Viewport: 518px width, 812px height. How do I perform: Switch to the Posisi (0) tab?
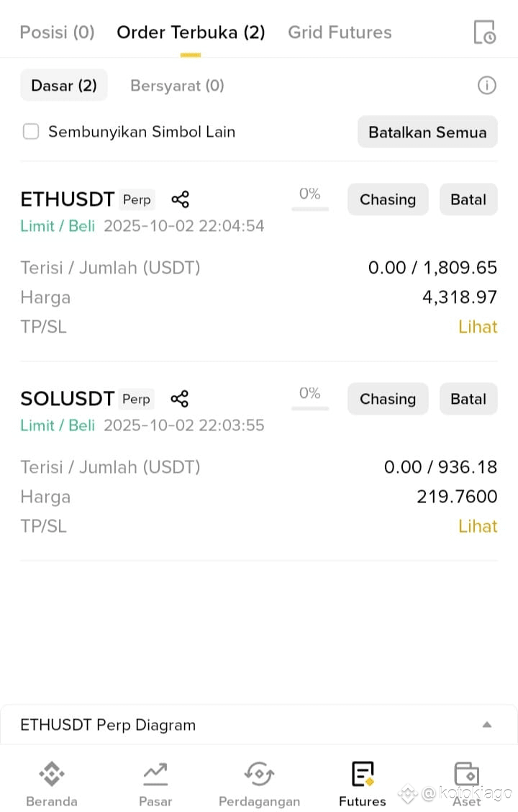(57, 32)
